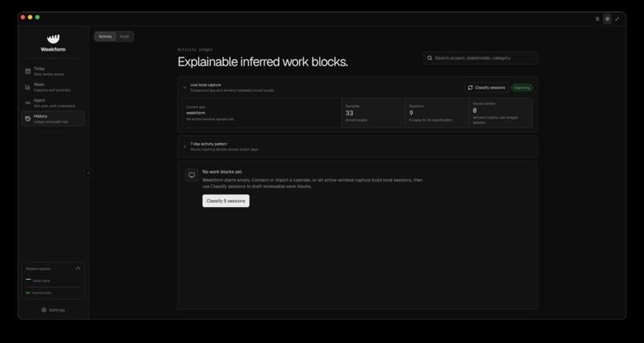Click the Classify sessions button
Image resolution: width=644 pixels, height=343 pixels.
coord(487,87)
